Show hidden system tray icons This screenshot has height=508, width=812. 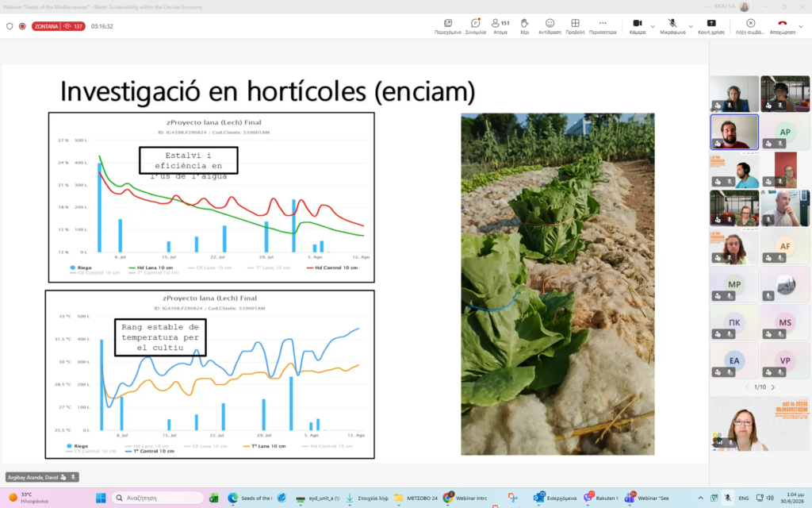(701, 498)
